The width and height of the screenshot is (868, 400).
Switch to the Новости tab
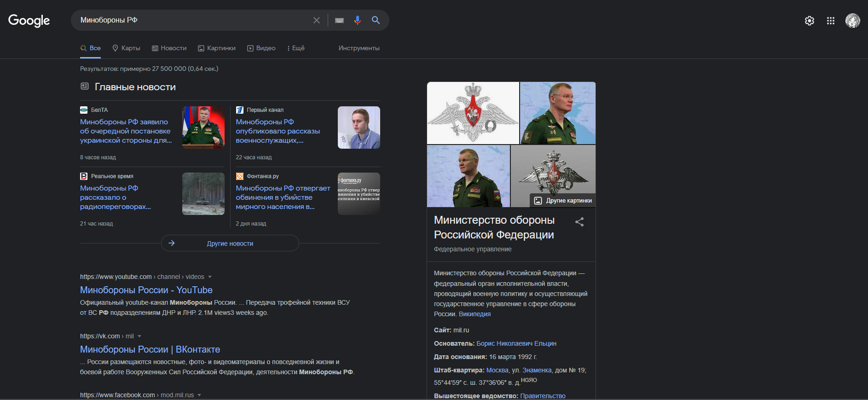169,48
